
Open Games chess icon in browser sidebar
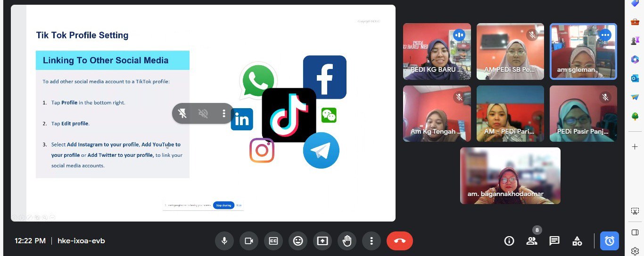pyautogui.click(x=635, y=41)
